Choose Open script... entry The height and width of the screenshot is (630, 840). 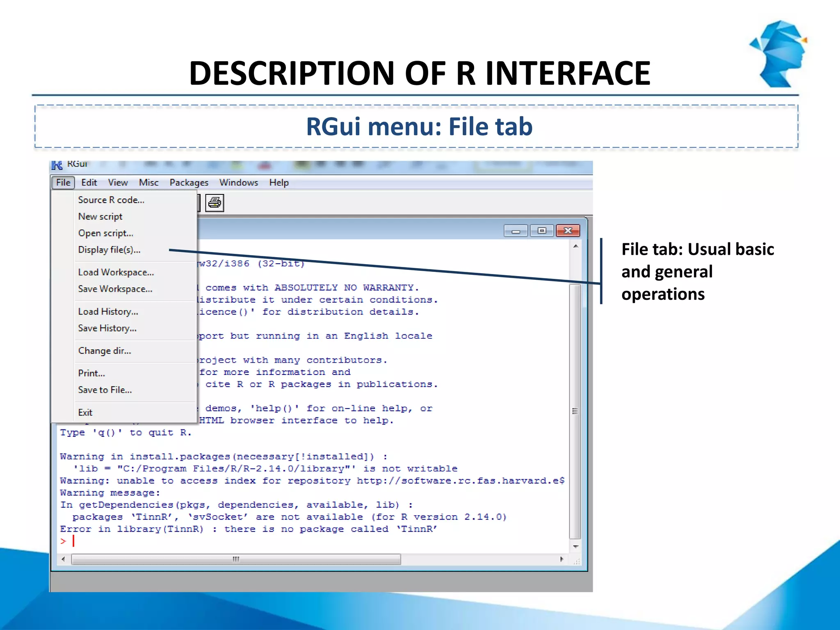pyautogui.click(x=124, y=233)
